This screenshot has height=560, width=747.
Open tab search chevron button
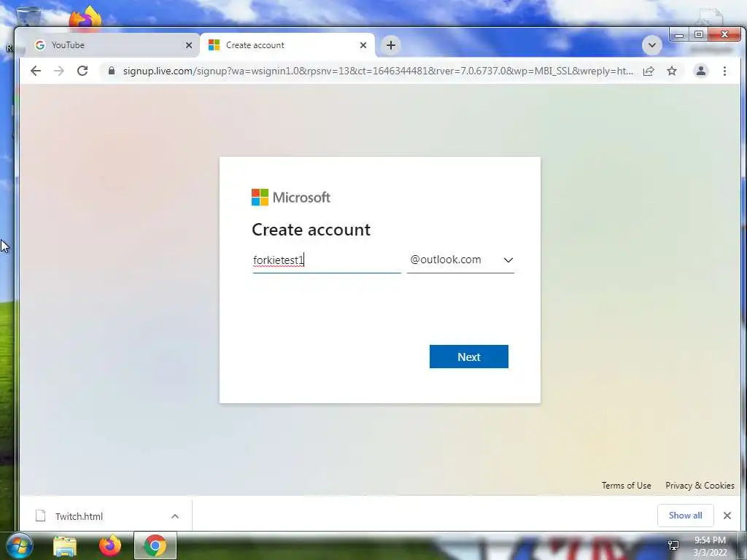651,45
